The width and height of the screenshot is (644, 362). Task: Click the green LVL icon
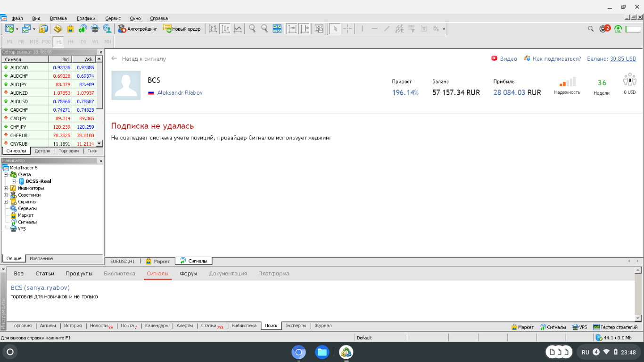pyautogui.click(x=618, y=29)
